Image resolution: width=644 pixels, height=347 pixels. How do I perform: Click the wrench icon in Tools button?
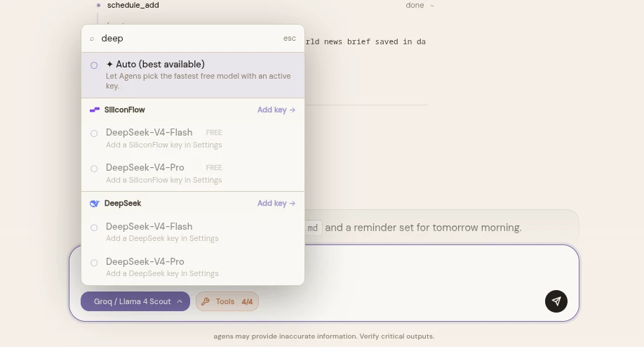206,301
